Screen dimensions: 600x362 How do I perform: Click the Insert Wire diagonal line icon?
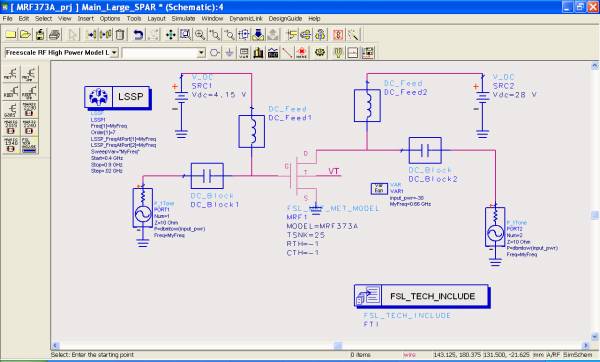click(287, 52)
